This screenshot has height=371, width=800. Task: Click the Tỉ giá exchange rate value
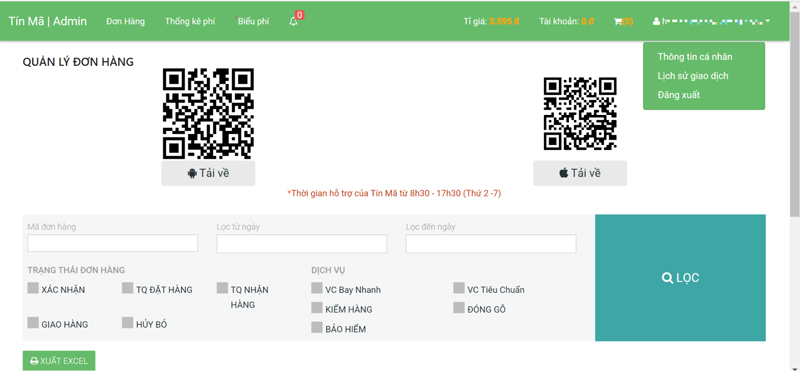(x=504, y=21)
